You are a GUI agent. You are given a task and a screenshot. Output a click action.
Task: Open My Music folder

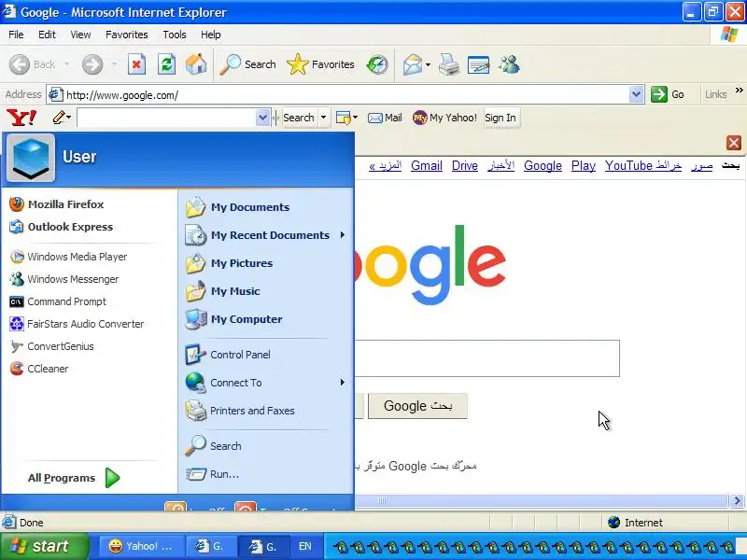click(x=222, y=291)
